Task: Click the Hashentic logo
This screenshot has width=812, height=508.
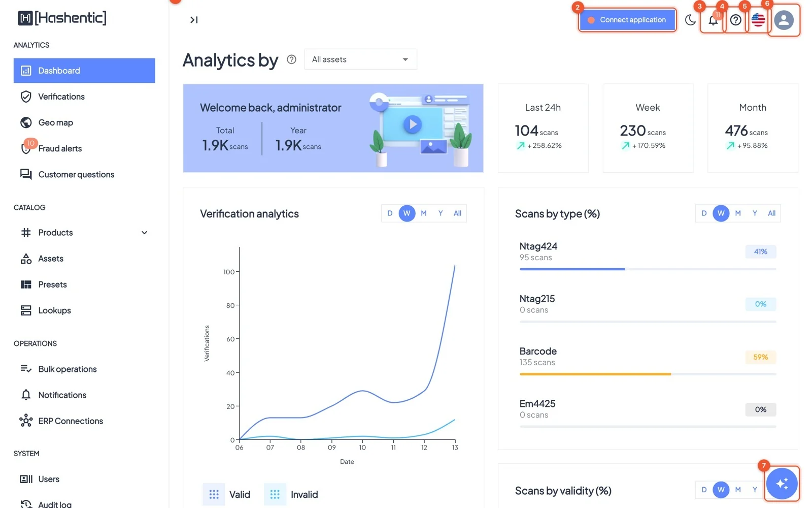Action: pos(62,18)
